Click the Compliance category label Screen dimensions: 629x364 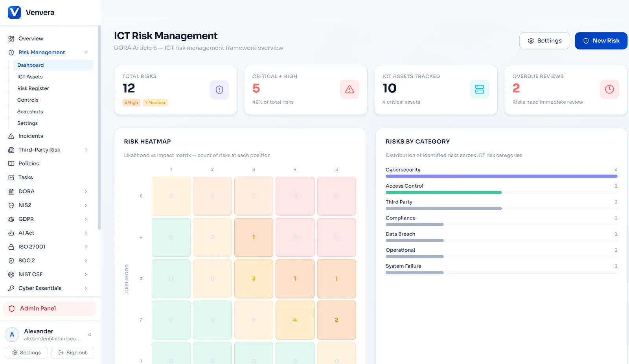point(401,218)
